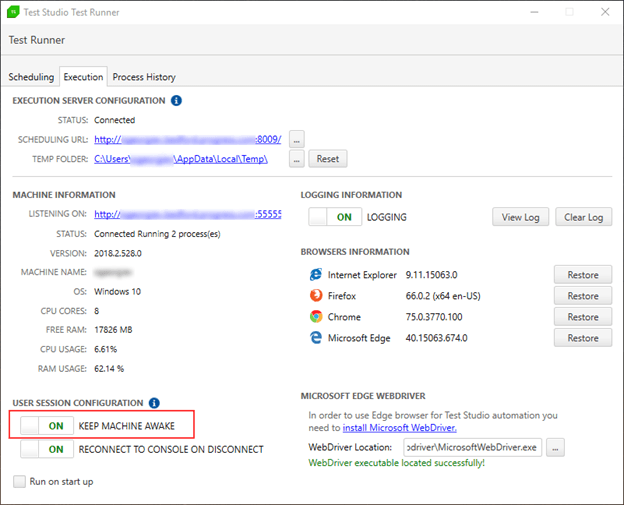Enable the Run on start up checkbox
Screen dimensions: 624x505
[20, 482]
